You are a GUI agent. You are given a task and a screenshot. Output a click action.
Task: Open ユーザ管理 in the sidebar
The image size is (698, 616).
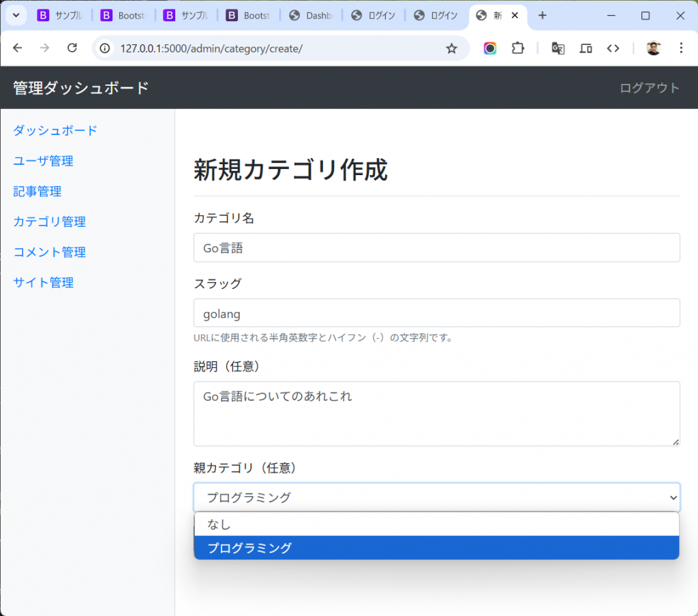[43, 161]
